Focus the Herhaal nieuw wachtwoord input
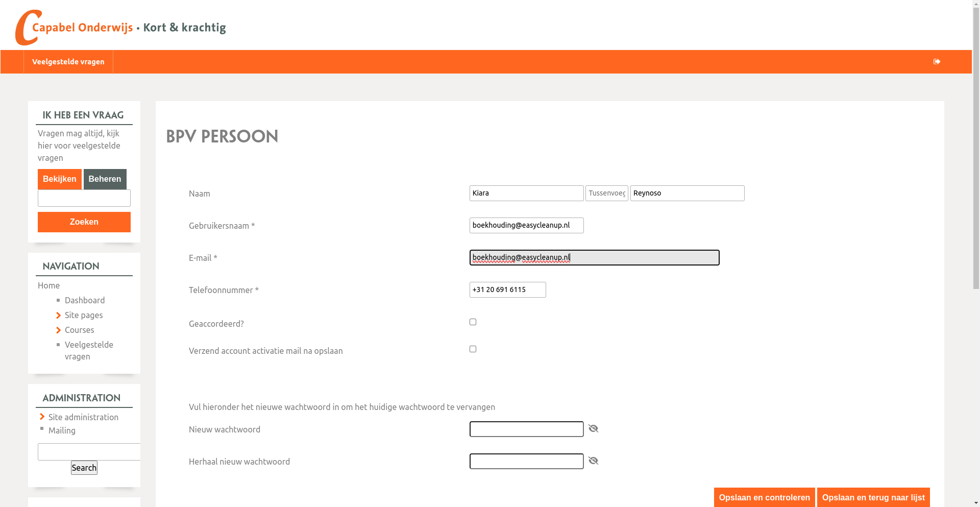The image size is (980, 507). [526, 461]
